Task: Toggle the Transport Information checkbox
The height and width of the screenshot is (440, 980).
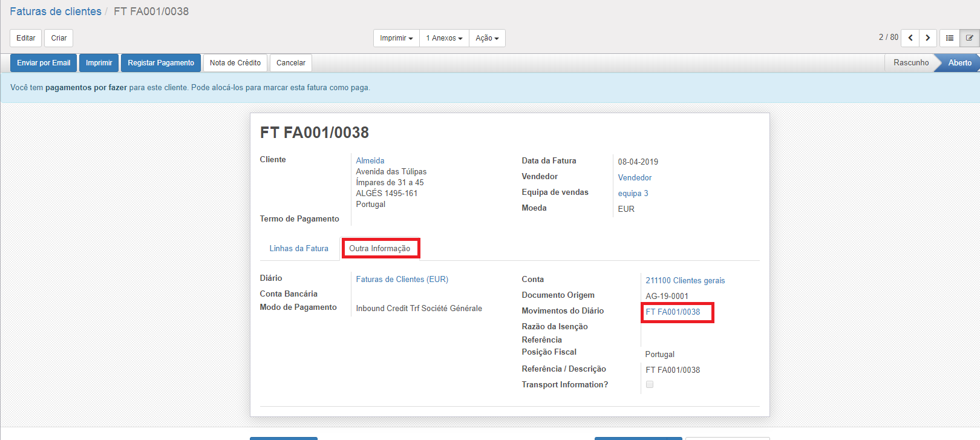Action: (650, 384)
